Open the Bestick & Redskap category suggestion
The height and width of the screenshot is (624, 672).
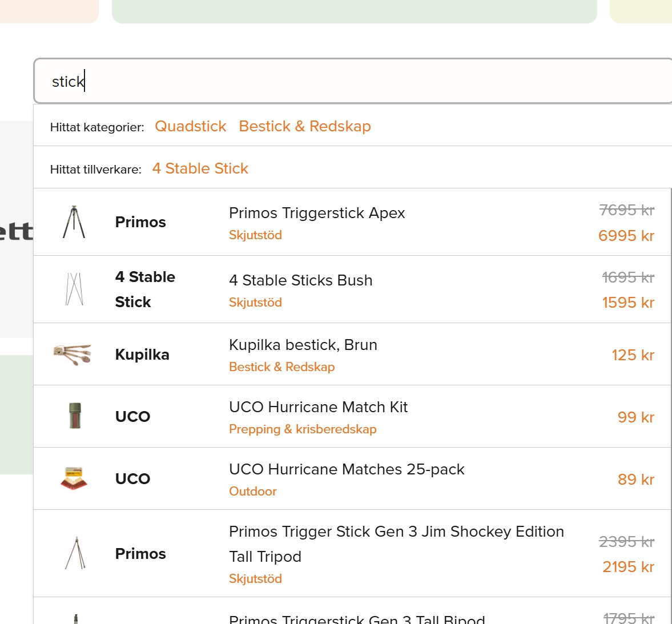point(304,126)
